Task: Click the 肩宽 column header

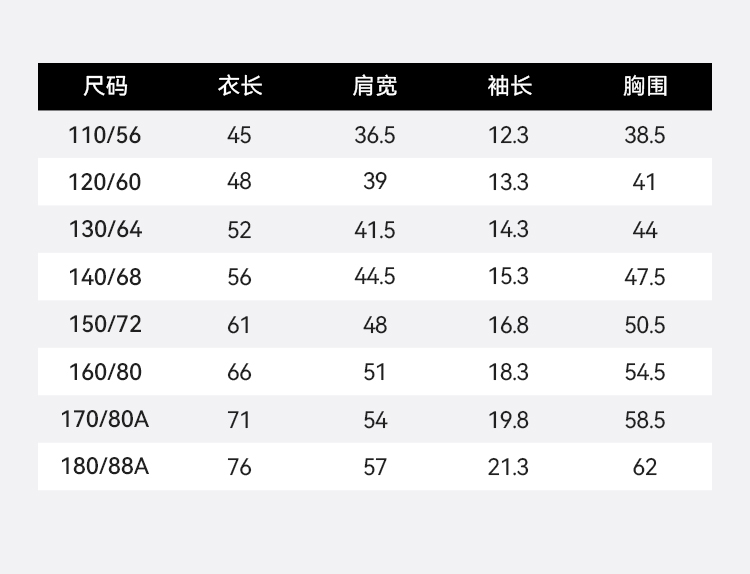Action: [x=375, y=86]
